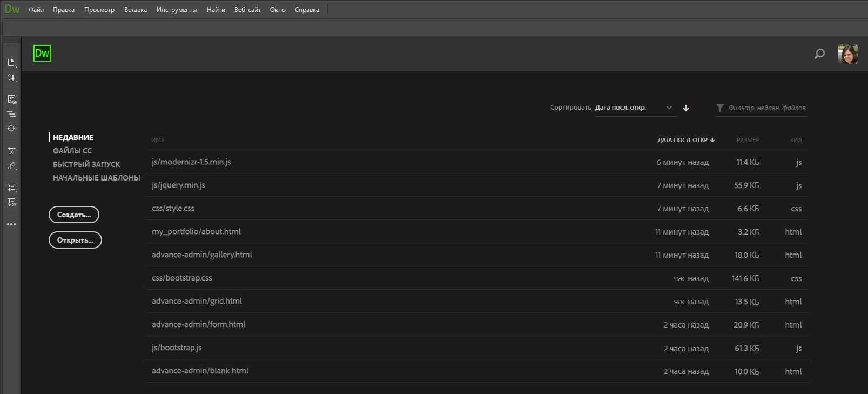868x394 pixels.
Task: Switch to the БЫСТРЫЙ ЗАПУСК tab
Action: (x=86, y=164)
